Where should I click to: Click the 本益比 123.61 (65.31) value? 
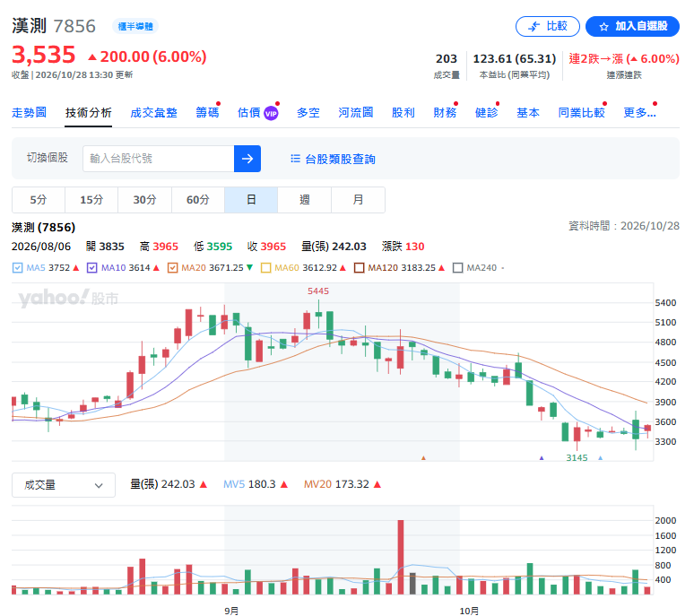(515, 59)
